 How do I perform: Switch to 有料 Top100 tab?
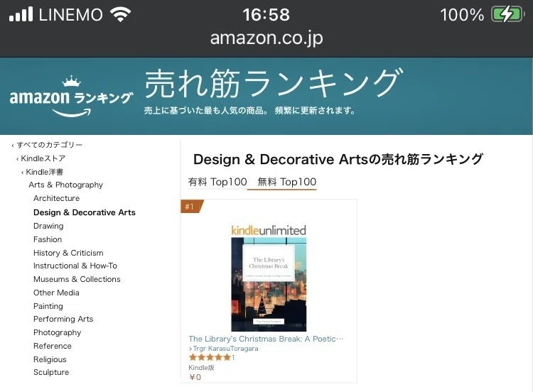(217, 182)
